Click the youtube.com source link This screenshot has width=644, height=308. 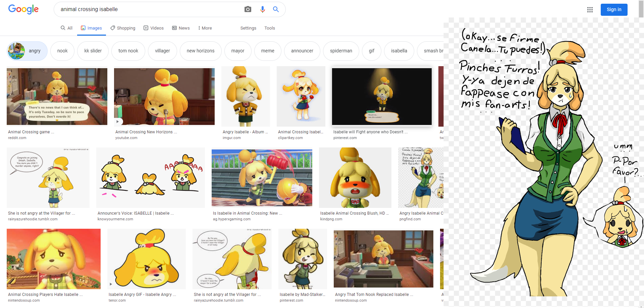[126, 138]
